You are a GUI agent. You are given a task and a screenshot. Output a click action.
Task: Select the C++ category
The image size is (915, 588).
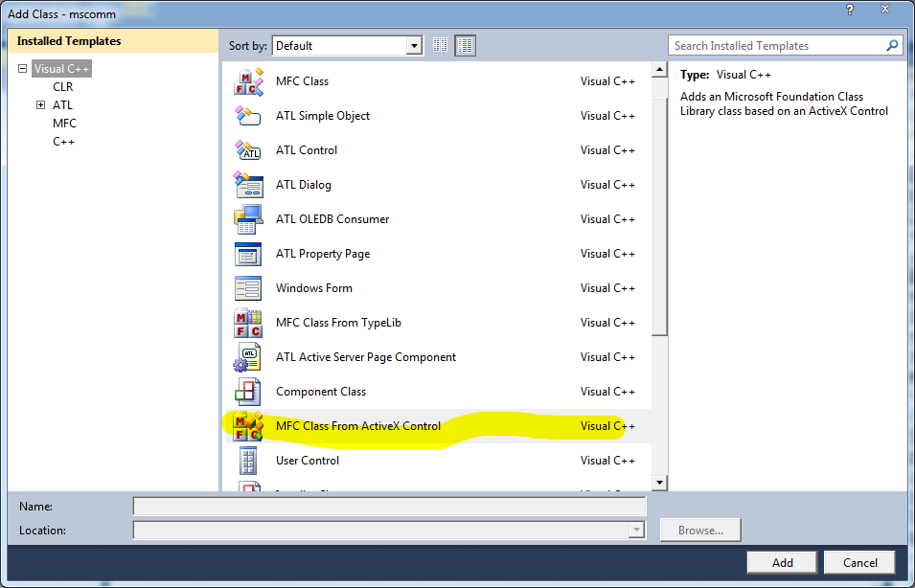(x=63, y=141)
